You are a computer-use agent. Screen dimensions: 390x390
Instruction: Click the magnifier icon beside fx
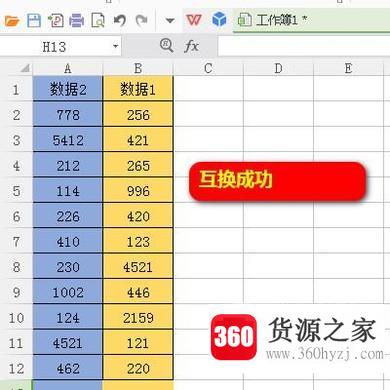[x=166, y=45]
